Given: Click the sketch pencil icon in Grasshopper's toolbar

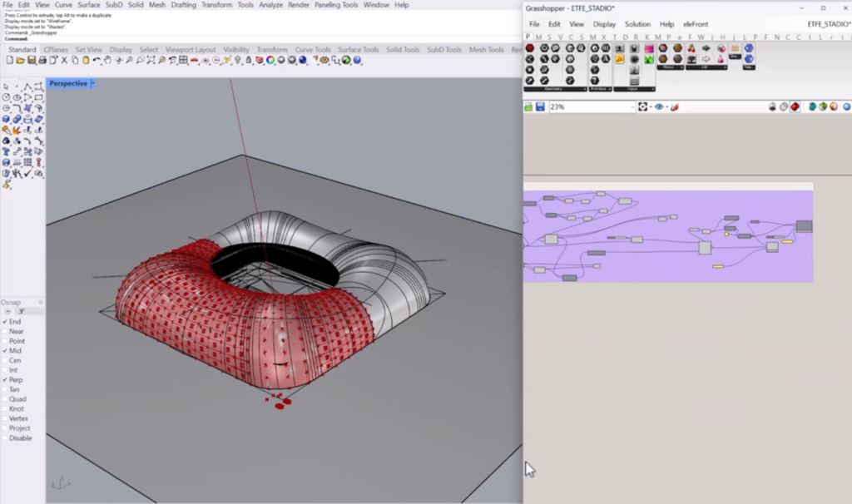Looking at the screenshot, I should (x=676, y=107).
